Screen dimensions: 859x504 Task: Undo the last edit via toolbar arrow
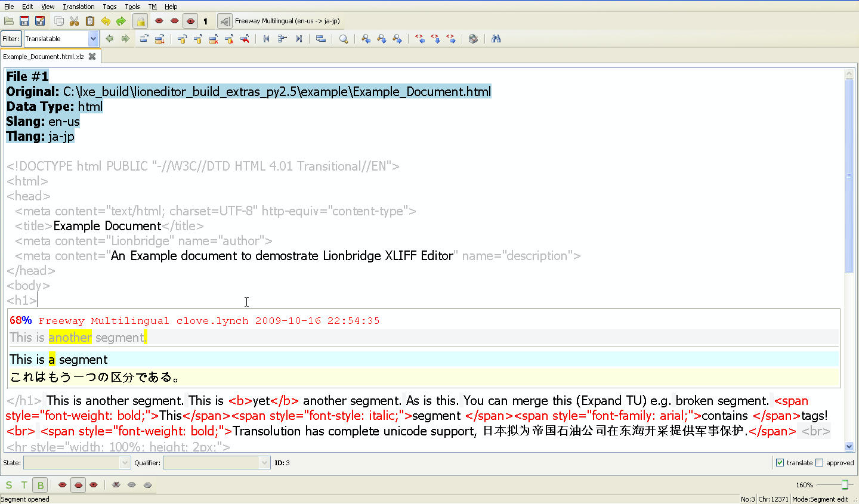click(x=106, y=21)
